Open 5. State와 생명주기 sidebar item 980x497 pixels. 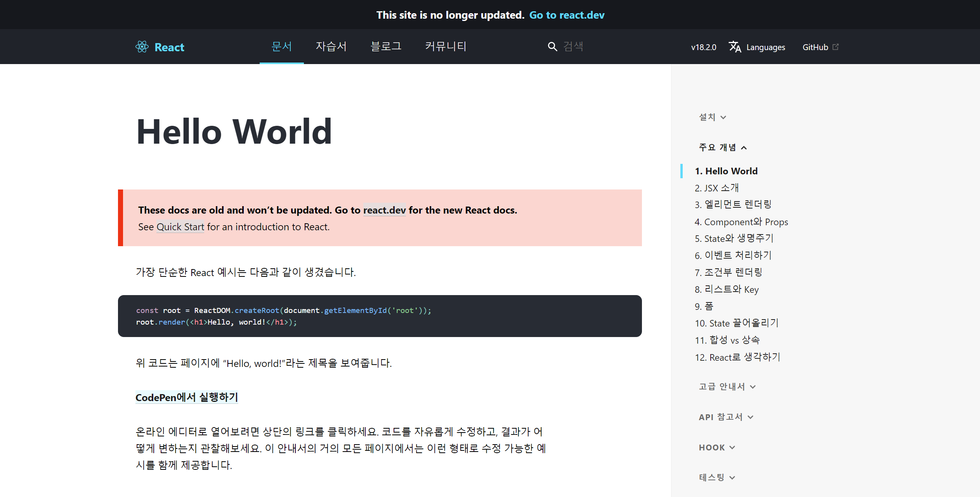tap(734, 238)
